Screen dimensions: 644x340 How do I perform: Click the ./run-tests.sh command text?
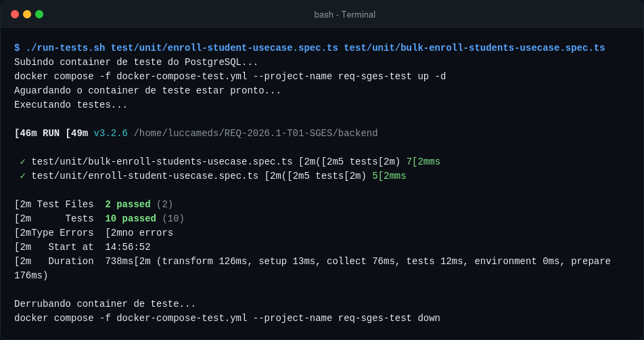point(66,48)
